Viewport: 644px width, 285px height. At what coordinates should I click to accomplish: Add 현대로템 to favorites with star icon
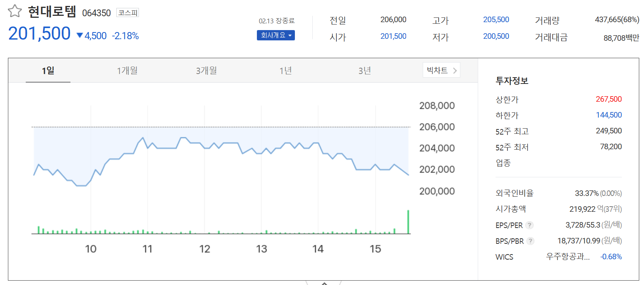15,11
